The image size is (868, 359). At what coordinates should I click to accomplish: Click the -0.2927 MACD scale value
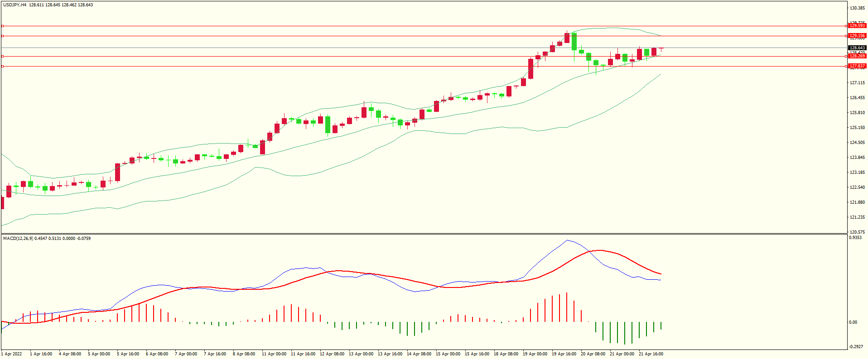[856, 347]
